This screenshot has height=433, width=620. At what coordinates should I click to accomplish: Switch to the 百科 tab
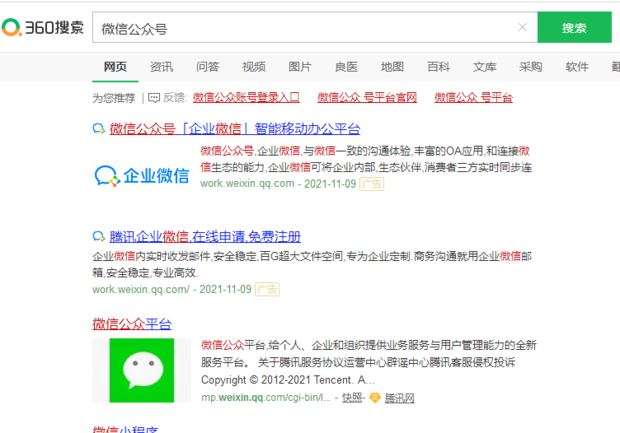point(439,67)
